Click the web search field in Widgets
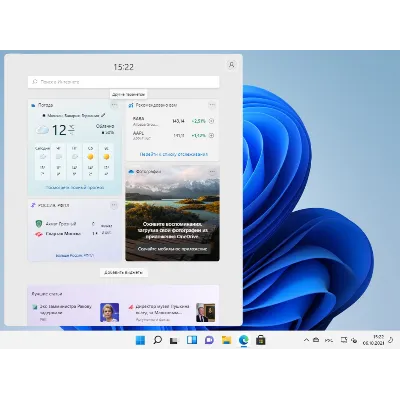 pyautogui.click(x=123, y=82)
